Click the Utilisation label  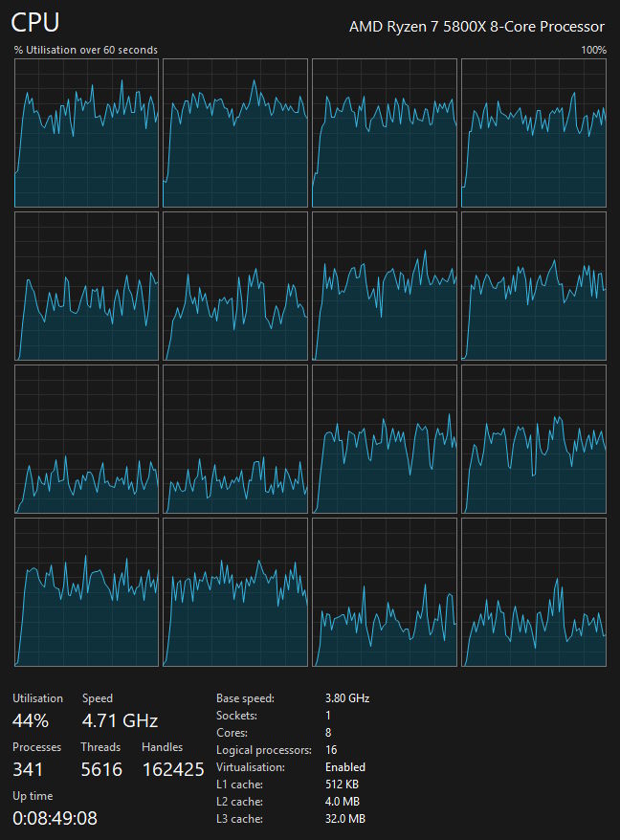(x=37, y=698)
